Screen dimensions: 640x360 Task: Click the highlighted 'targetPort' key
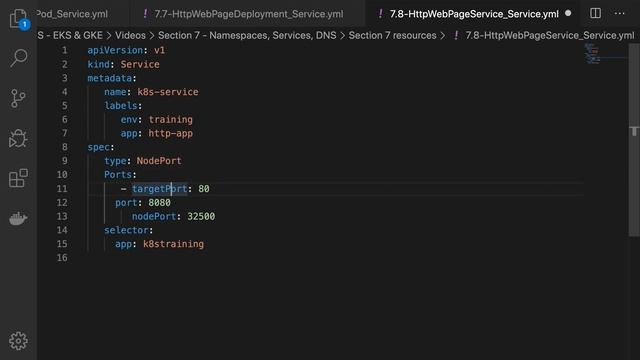[x=160, y=189]
